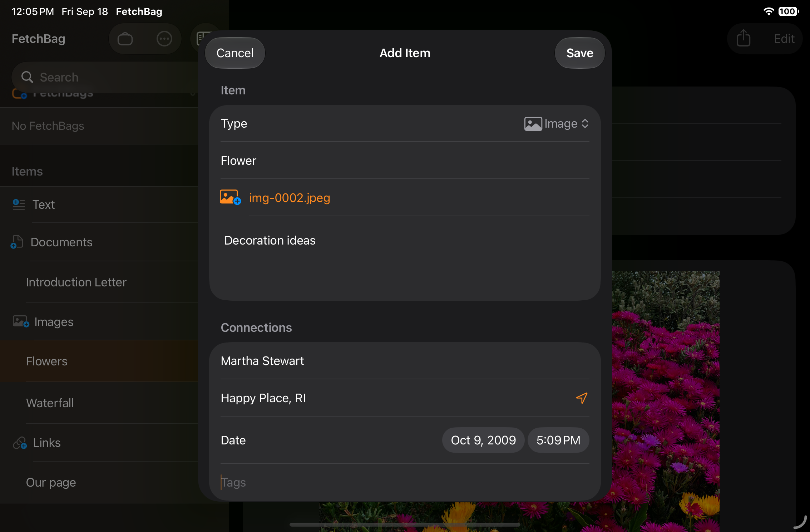Tap the share icon at top right
810x532 pixels.
click(743, 38)
